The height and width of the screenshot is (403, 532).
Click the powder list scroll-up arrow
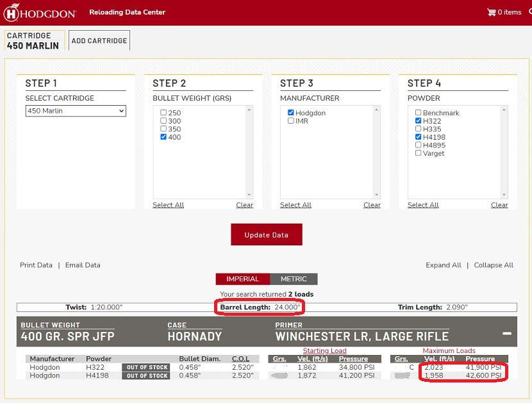(504, 110)
